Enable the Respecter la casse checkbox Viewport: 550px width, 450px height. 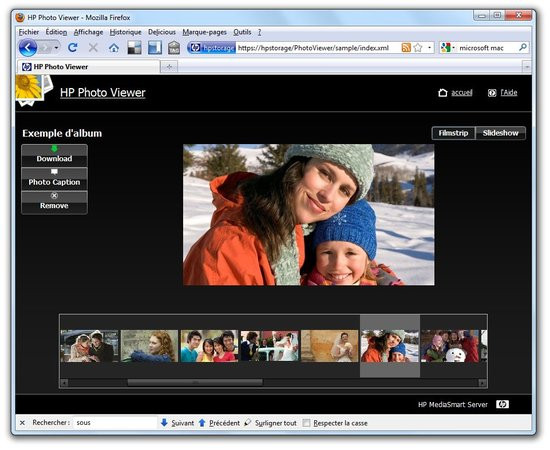(306, 423)
